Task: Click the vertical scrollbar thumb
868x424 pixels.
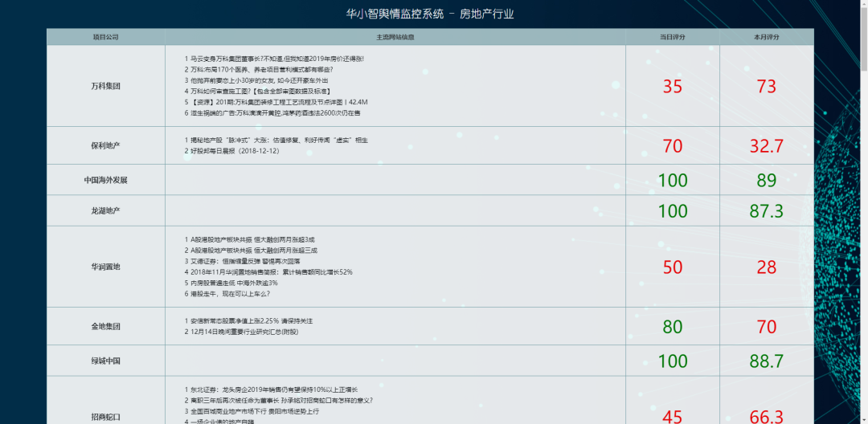Action: [863, 39]
